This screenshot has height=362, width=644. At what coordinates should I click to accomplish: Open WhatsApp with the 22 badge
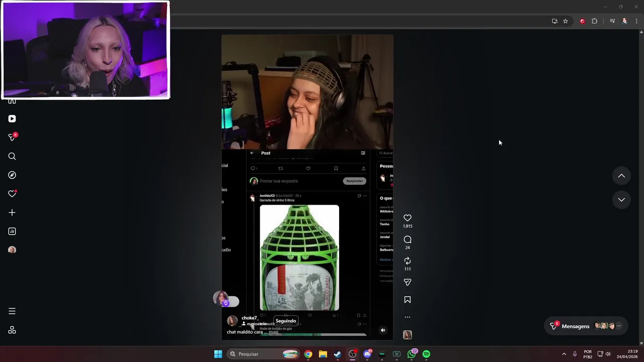pos(412,354)
